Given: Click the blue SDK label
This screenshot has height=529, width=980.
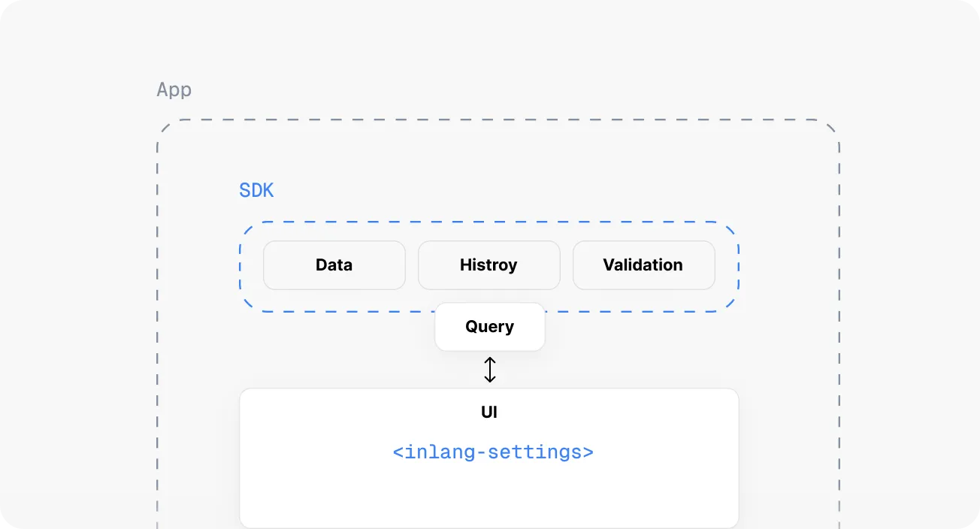Looking at the screenshot, I should 256,191.
